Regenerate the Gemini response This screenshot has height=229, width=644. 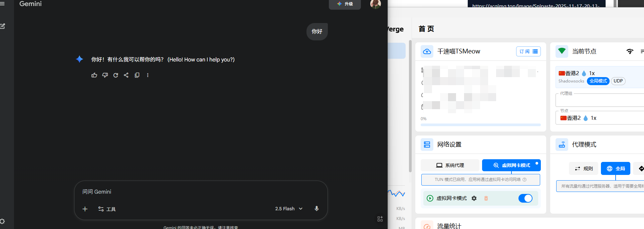pyautogui.click(x=116, y=75)
